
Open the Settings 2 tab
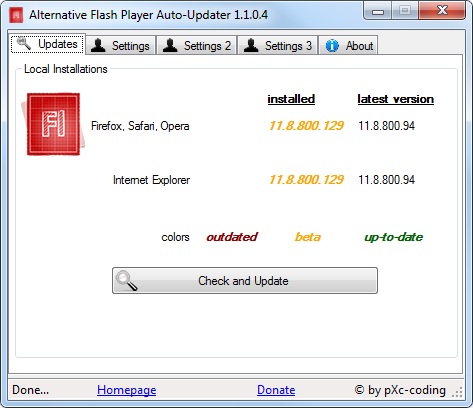point(197,45)
